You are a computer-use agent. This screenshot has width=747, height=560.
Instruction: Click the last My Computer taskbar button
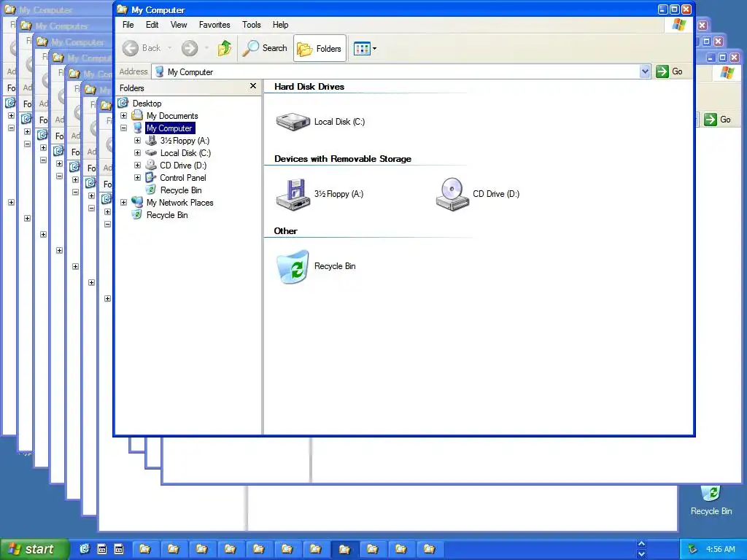[430, 549]
